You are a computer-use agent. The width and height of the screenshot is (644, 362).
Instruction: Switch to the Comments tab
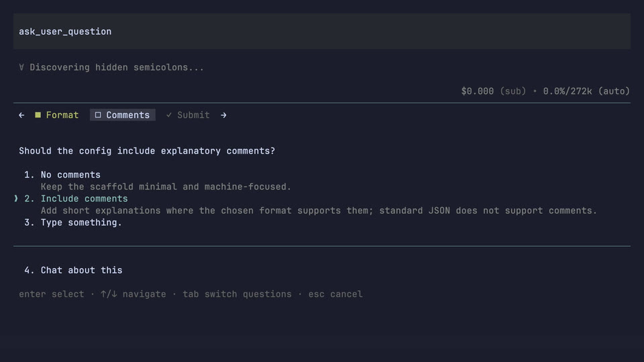click(x=122, y=115)
